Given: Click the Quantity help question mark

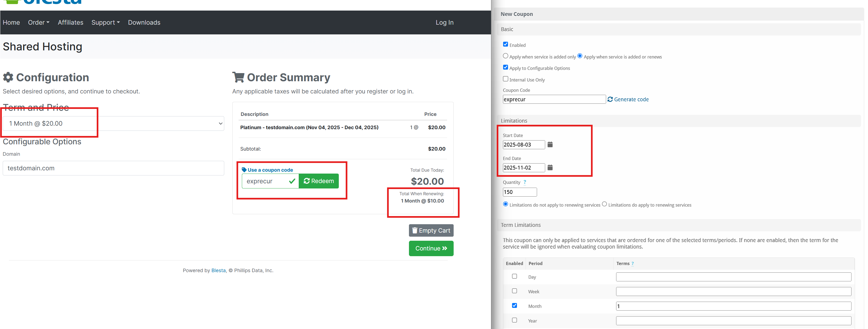Looking at the screenshot, I should click(x=525, y=182).
